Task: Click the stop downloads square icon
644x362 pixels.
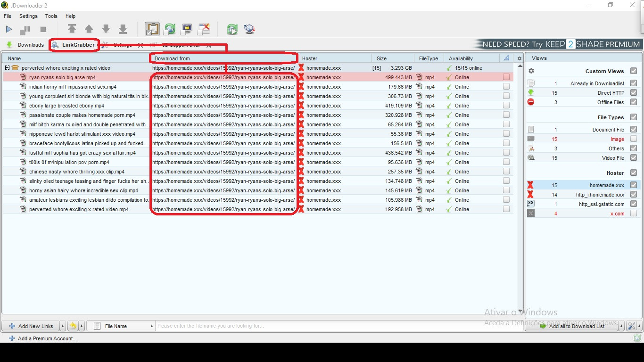Action: pyautogui.click(x=43, y=29)
